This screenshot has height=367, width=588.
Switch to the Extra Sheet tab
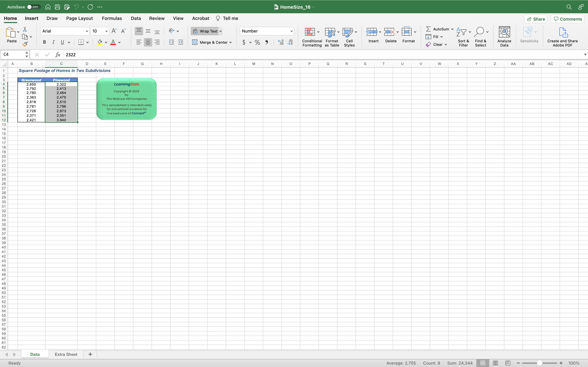pyautogui.click(x=66, y=354)
